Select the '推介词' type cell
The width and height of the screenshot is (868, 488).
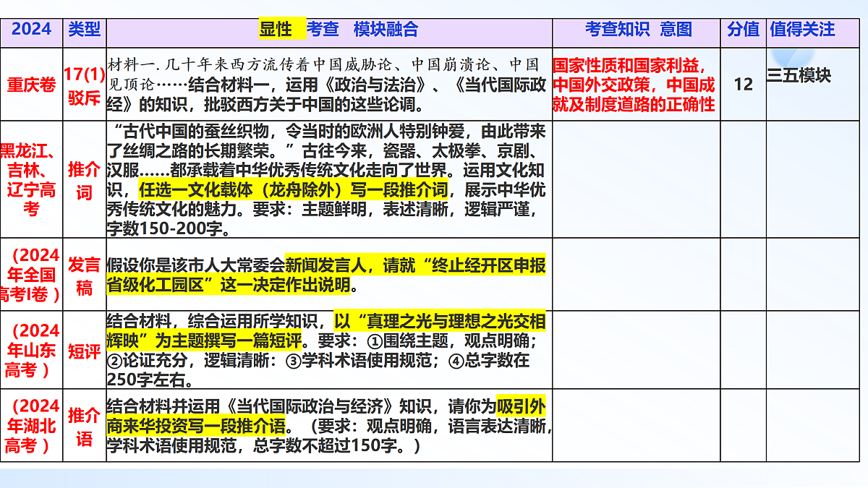click(85, 181)
